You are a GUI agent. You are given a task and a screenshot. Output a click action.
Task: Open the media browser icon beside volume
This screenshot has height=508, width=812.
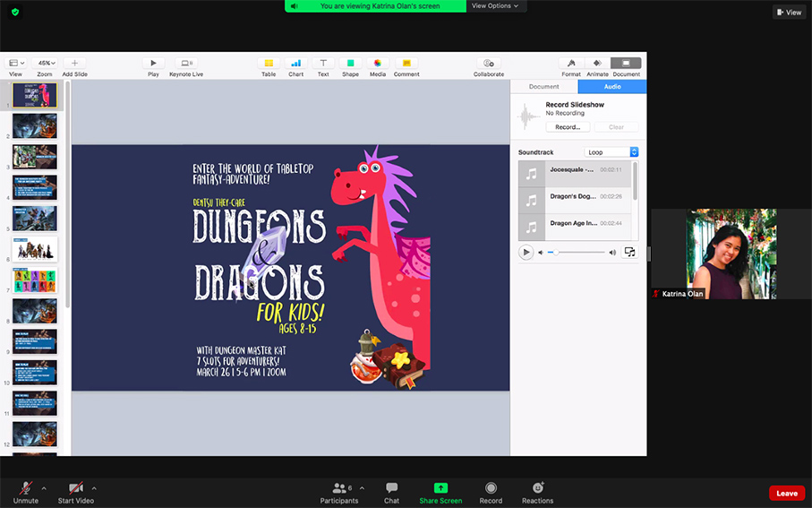pos(629,252)
